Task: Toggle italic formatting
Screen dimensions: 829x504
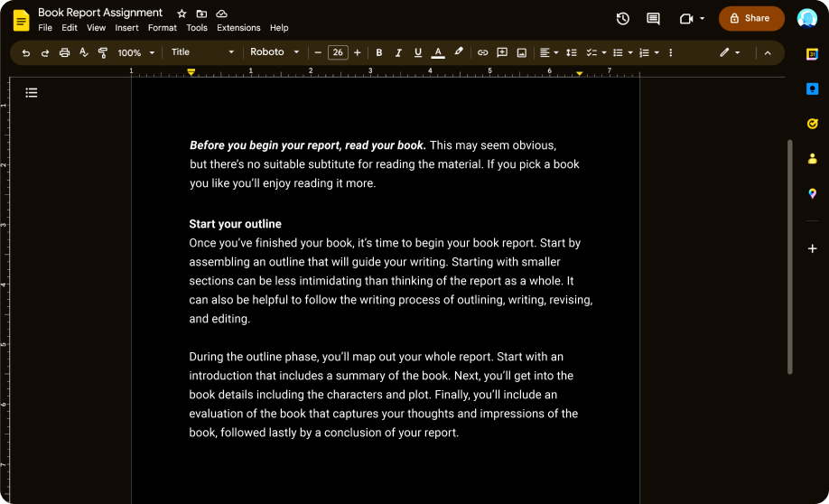Action: (398, 53)
